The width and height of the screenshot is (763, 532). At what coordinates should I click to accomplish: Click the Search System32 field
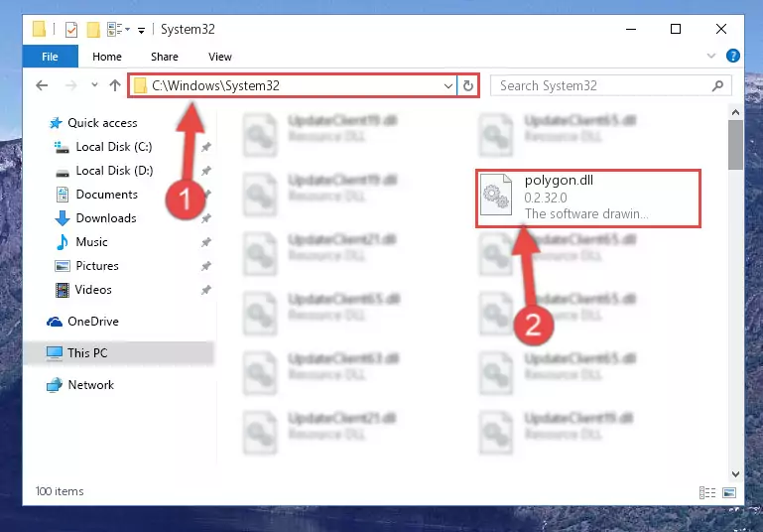tap(610, 85)
